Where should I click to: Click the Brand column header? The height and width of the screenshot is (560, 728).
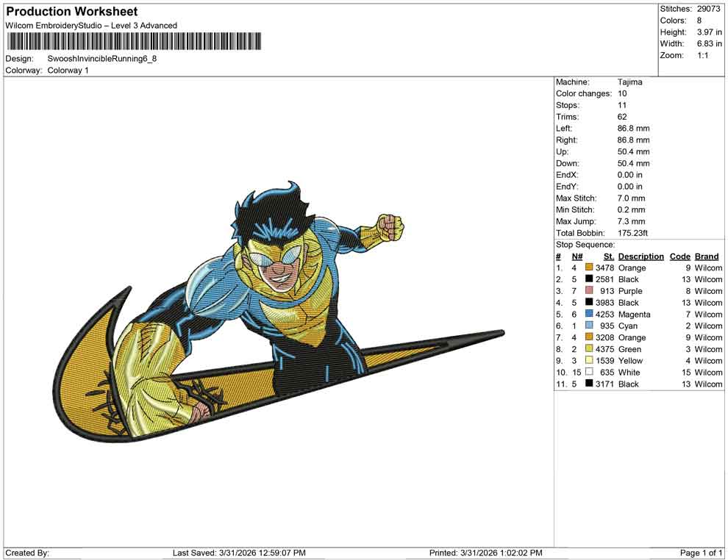pyautogui.click(x=707, y=256)
